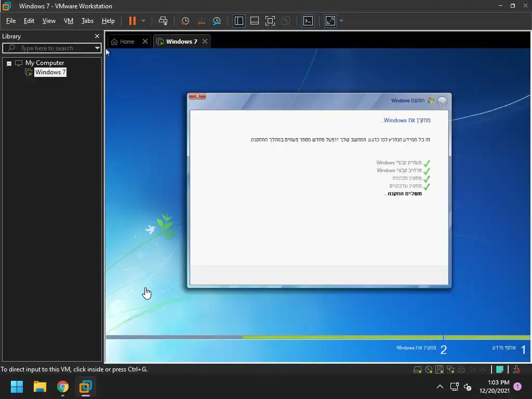Viewport: 532px width, 399px height.
Task: Open the stretch guest dropdown arrow
Action: tap(341, 21)
